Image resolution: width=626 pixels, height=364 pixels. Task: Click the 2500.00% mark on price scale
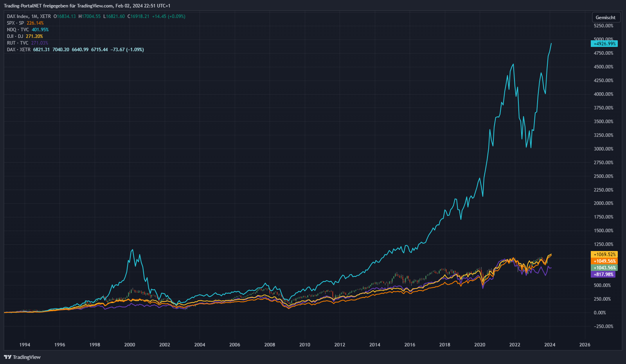(x=603, y=176)
